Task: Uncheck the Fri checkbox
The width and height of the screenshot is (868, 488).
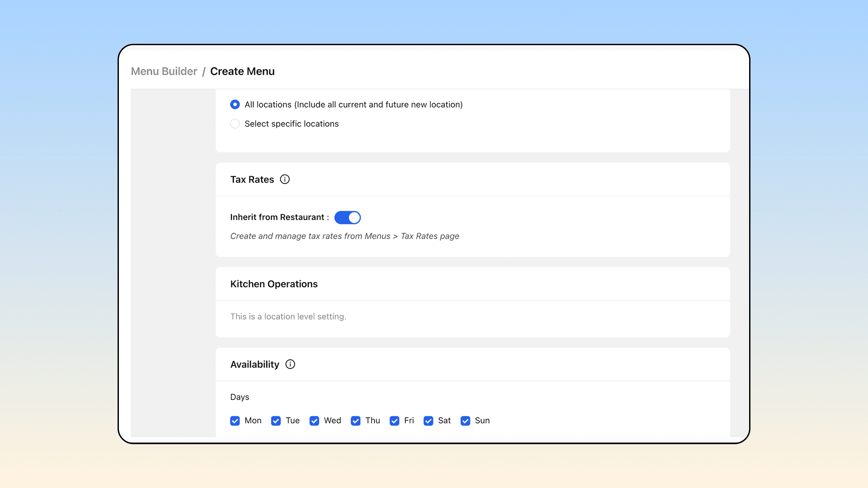Action: click(x=395, y=421)
